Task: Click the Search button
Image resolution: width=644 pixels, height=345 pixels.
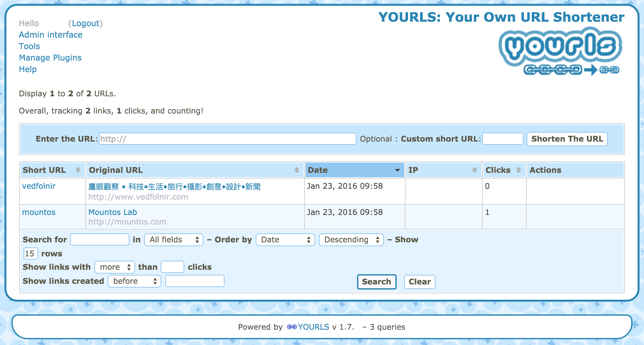Action: tap(377, 282)
